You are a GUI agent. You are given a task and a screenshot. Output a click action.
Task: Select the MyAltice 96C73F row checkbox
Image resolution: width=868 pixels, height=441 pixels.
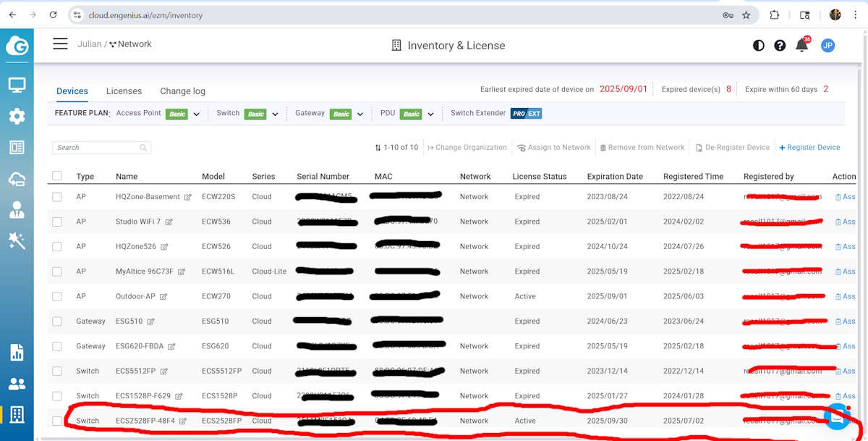coord(57,272)
